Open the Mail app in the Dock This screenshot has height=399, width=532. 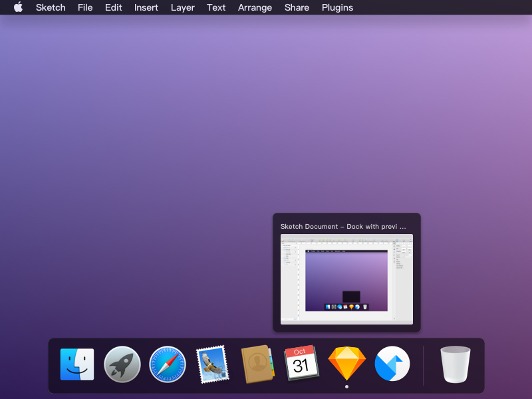coord(212,364)
